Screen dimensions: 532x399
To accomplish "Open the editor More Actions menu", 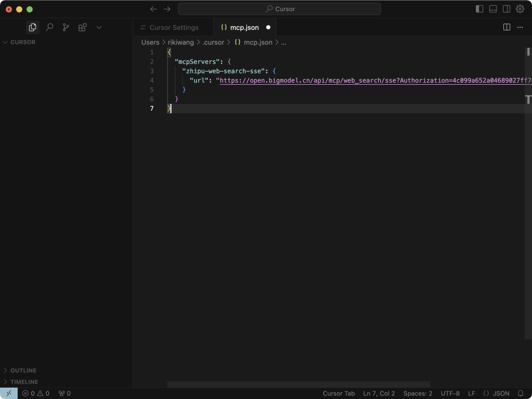I will [x=520, y=27].
